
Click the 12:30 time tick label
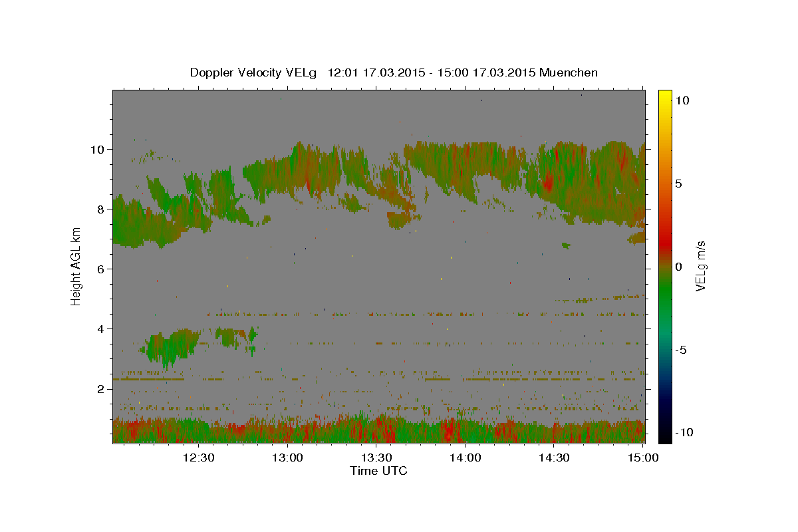(199, 458)
